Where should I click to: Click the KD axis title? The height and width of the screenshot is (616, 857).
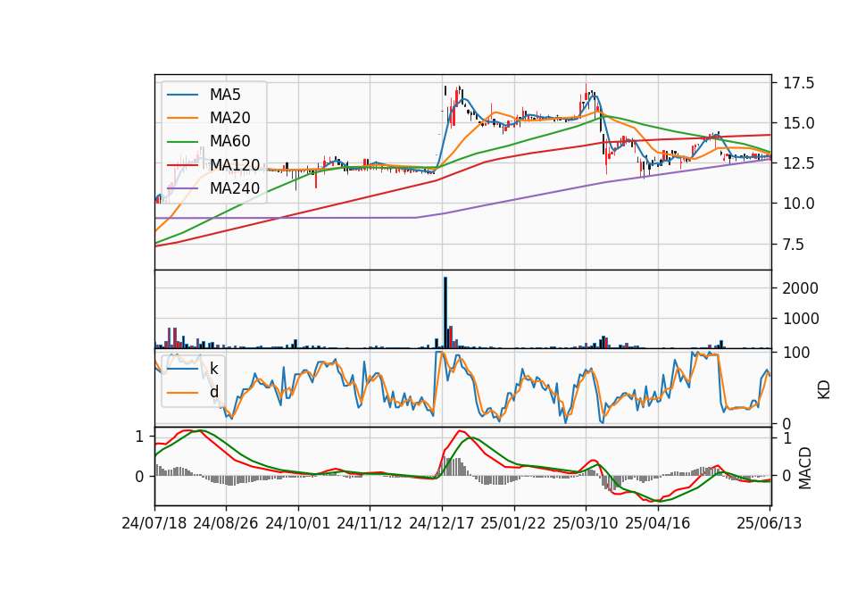click(824, 389)
